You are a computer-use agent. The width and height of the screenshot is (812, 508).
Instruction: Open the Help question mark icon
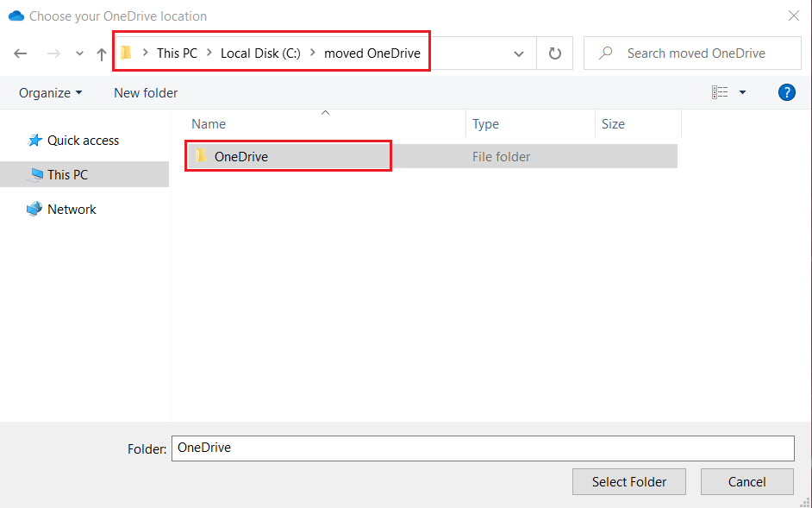(787, 93)
